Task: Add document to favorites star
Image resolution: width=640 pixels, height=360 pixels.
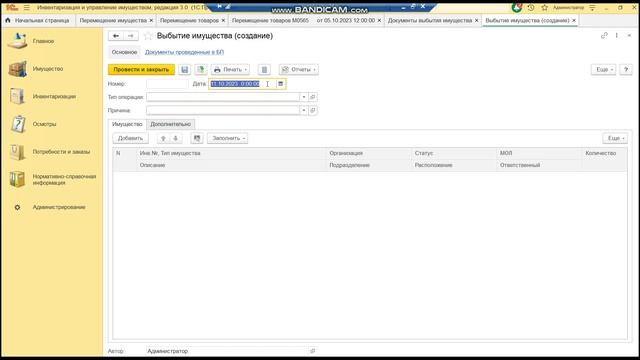Action: 149,36
